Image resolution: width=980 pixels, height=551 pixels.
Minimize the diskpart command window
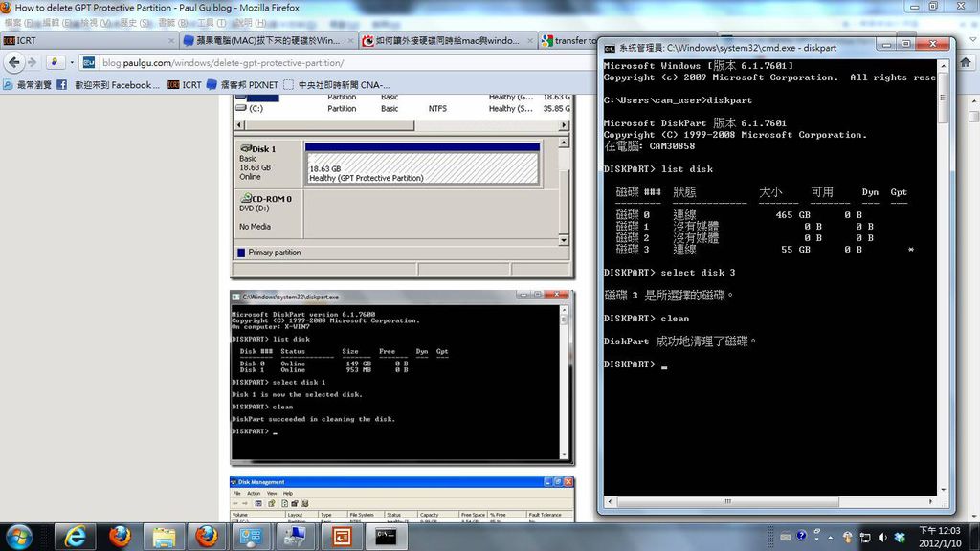(x=884, y=44)
